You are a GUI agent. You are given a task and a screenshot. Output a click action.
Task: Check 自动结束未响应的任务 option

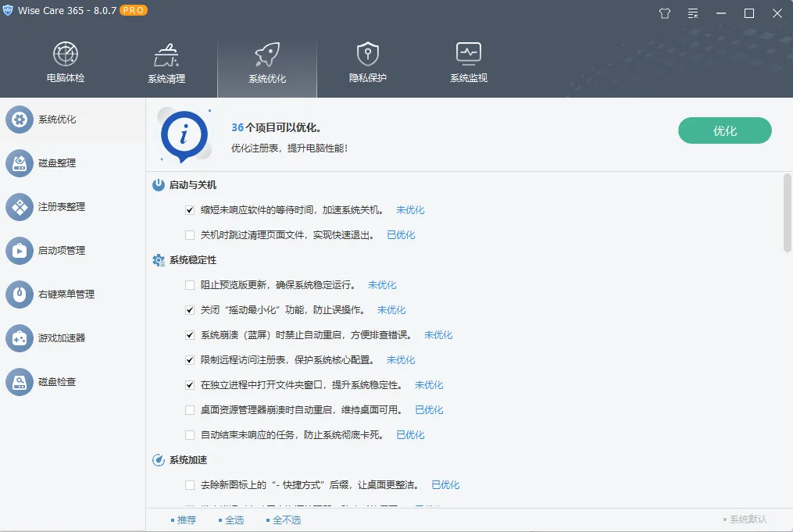tap(190, 435)
